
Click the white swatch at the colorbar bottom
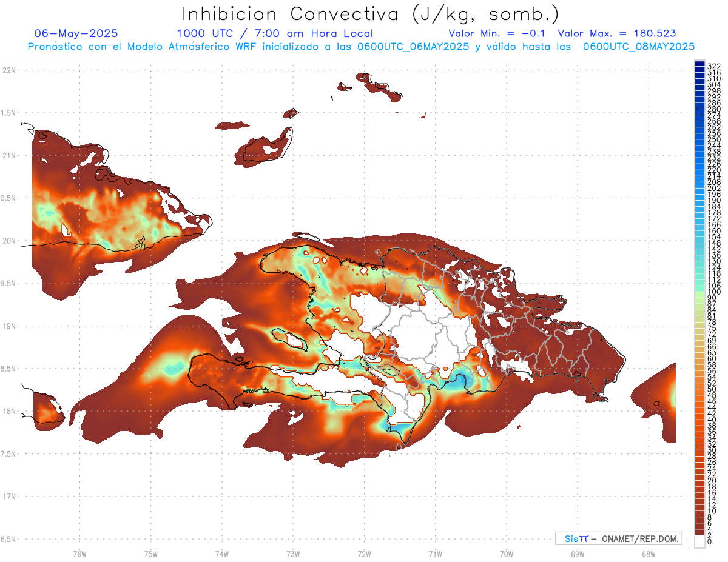(699, 541)
